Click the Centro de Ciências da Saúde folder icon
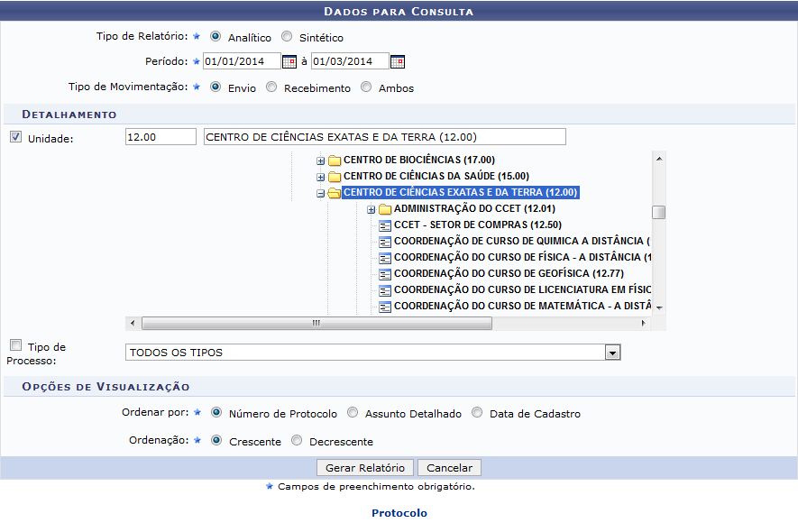Viewport: 798px width, 532px height. [334, 177]
